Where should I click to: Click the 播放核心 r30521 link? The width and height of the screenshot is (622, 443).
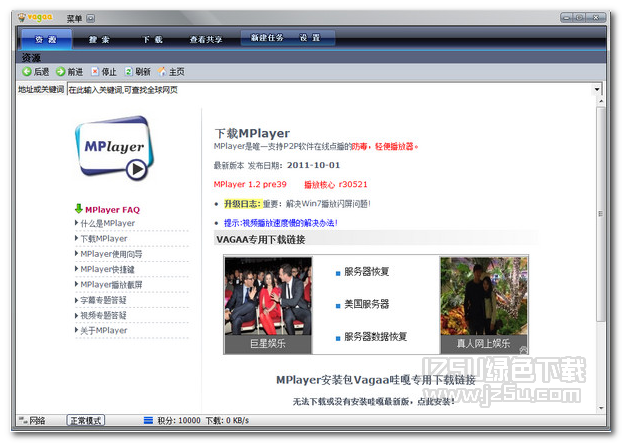336,184
